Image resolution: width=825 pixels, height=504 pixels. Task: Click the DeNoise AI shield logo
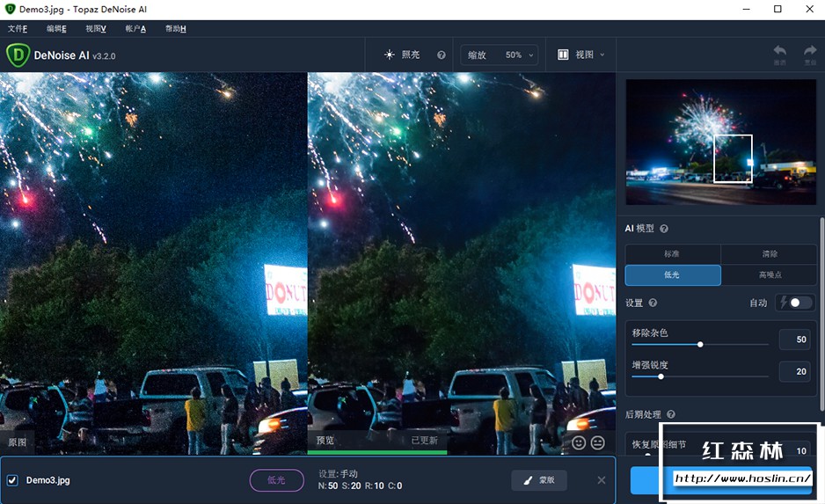(x=18, y=55)
